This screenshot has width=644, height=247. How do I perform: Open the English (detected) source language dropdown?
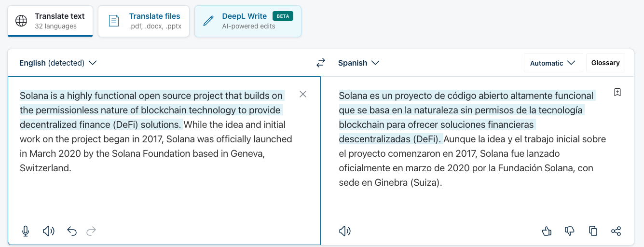(x=58, y=63)
